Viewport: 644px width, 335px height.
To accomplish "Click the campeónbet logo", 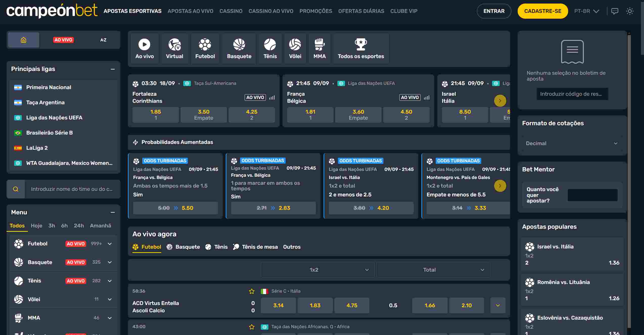I will 52,11.
